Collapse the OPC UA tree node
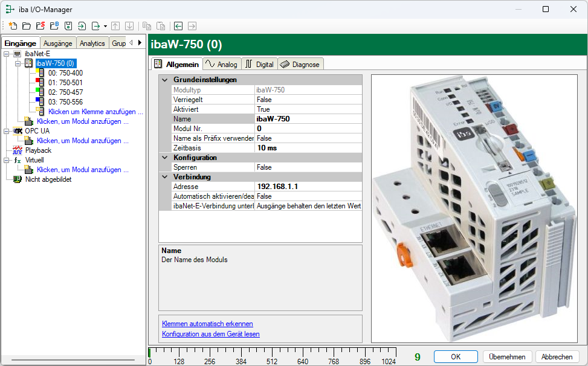Viewport: 588px width, 366px height. pos(7,131)
